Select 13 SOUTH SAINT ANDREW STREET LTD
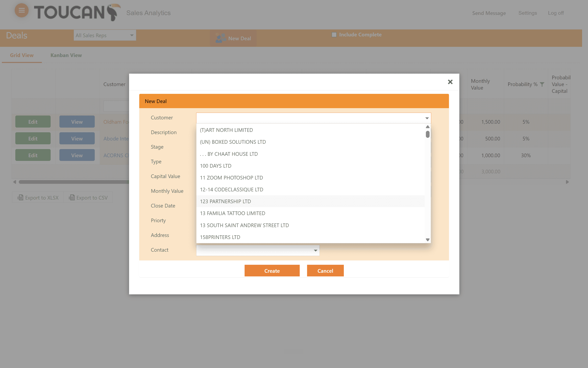The height and width of the screenshot is (368, 588). coord(311,225)
